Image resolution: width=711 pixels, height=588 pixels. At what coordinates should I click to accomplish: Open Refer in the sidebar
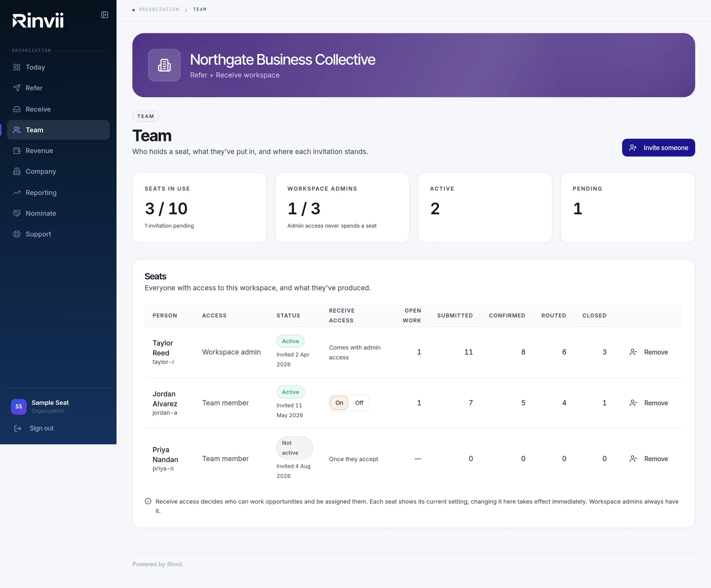coord(58,88)
